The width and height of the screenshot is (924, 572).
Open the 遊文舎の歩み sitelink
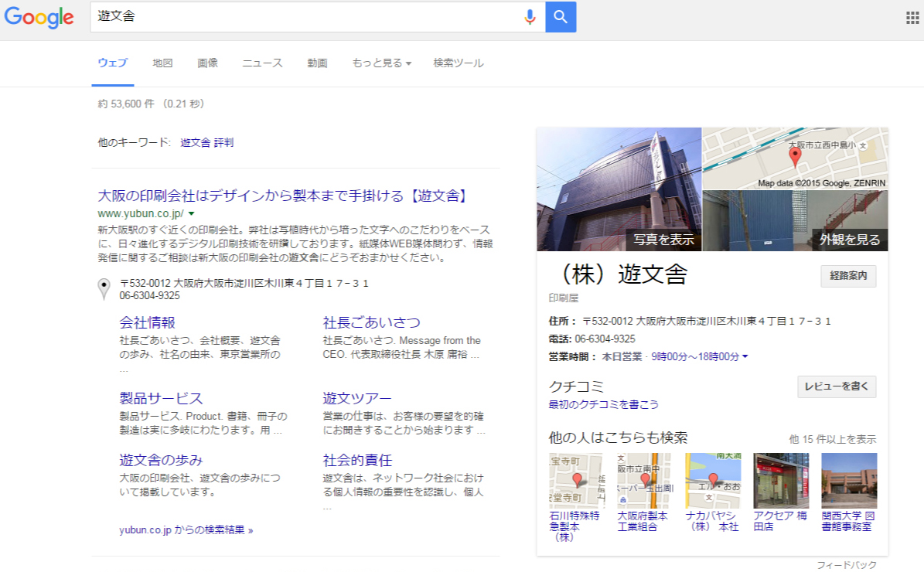161,460
